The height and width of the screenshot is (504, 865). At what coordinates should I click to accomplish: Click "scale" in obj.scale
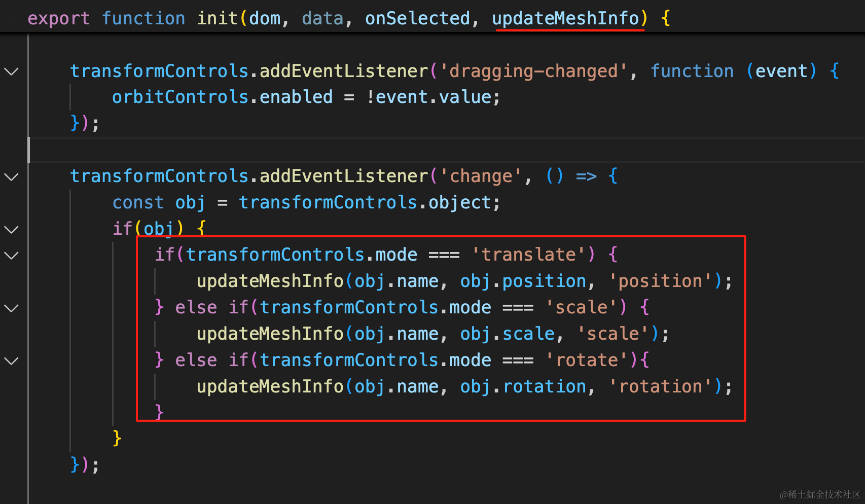(529, 334)
